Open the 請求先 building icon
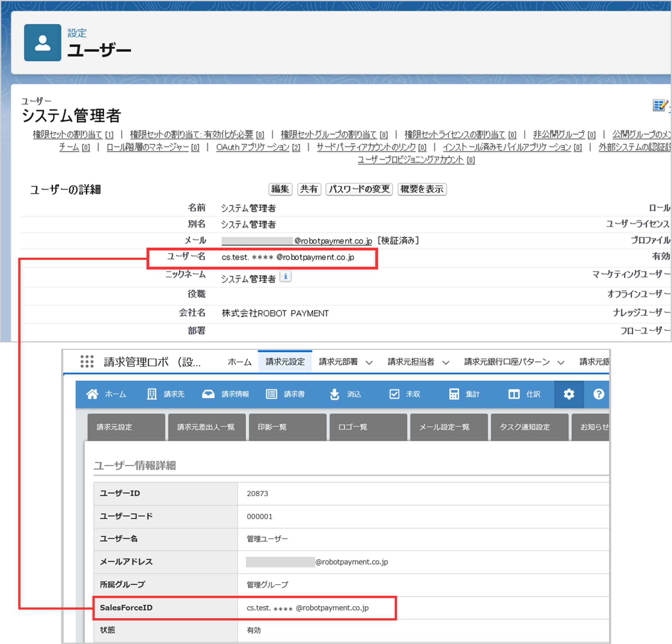The height and width of the screenshot is (644, 672). click(x=151, y=394)
